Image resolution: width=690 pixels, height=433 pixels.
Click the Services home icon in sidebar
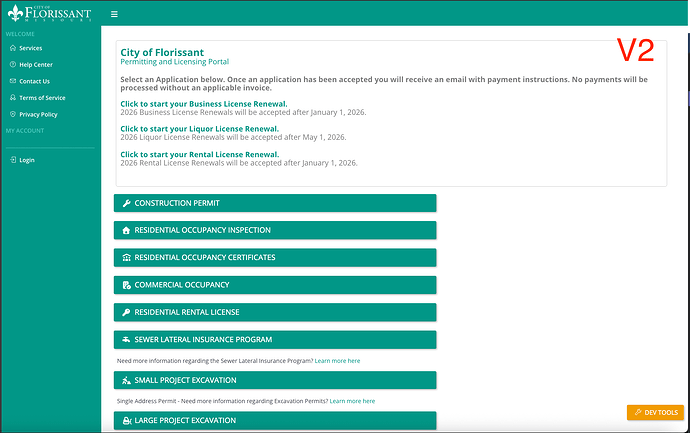(x=13, y=48)
